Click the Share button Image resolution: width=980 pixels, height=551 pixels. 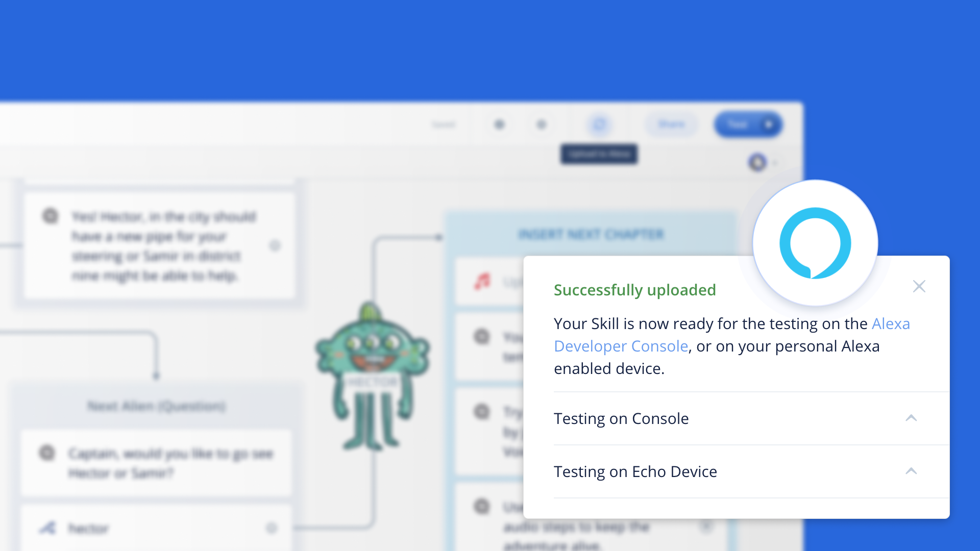pos(671,124)
